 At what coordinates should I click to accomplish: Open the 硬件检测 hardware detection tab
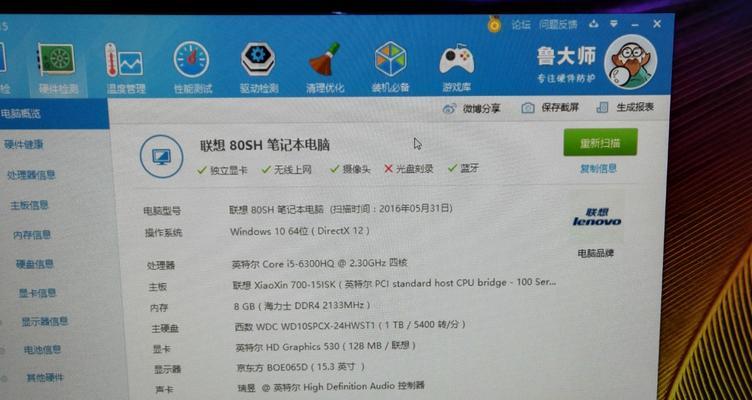58,69
